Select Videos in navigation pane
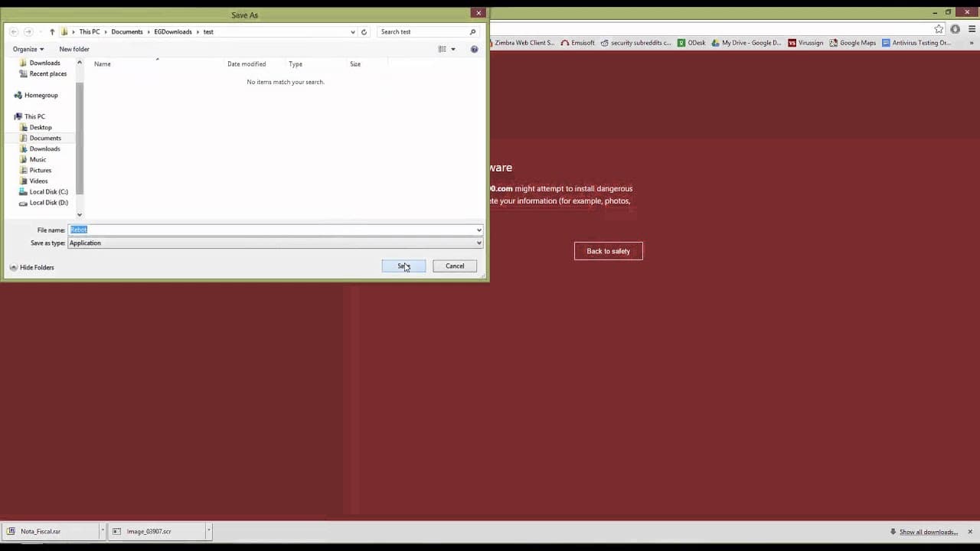This screenshot has width=980, height=551. (x=38, y=181)
